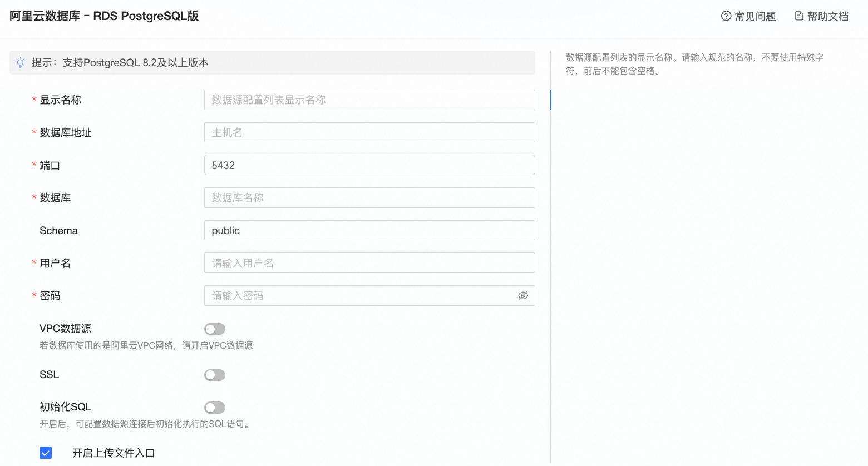The width and height of the screenshot is (868, 466).
Task: Turn on the SSL switch
Action: tap(215, 375)
